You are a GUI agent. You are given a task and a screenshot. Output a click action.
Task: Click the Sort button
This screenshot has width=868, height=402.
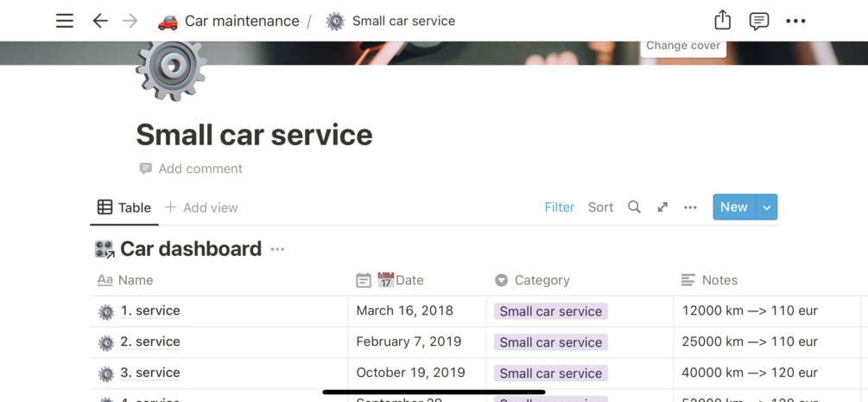click(x=600, y=207)
